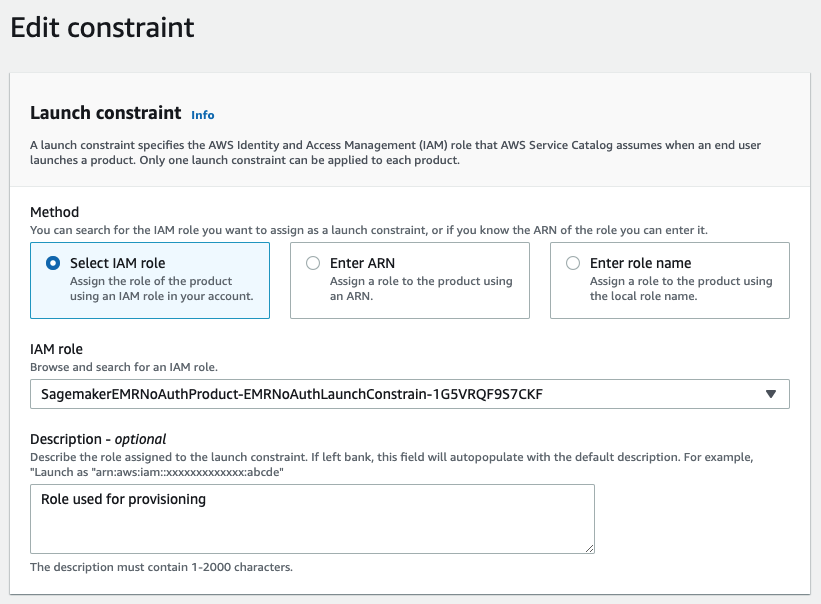821x604 pixels.
Task: Click the 'Select IAM role' option title
Action: tap(117, 263)
